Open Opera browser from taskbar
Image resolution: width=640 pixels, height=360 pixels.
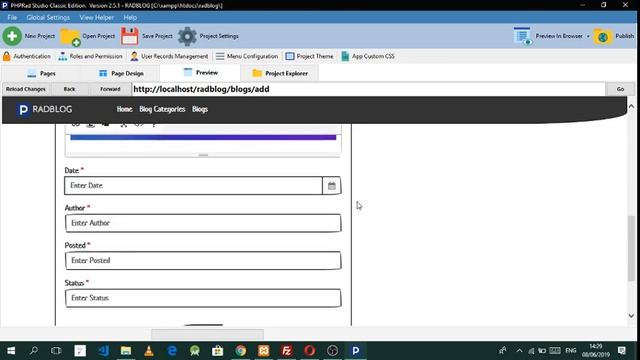[309, 351]
